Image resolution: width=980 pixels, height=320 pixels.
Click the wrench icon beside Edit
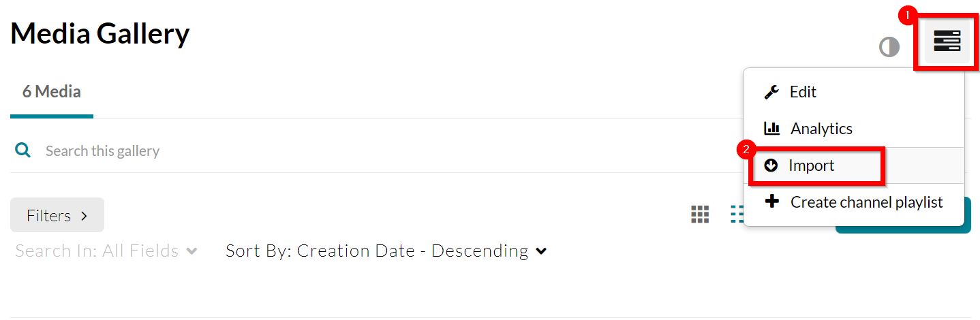click(x=771, y=92)
